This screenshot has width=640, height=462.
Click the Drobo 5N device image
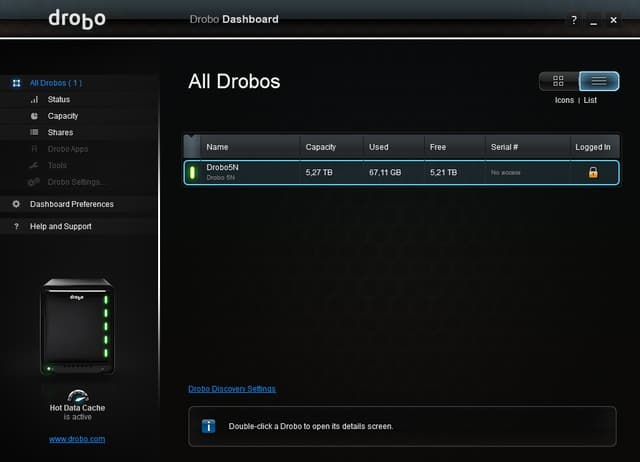[x=78, y=327]
